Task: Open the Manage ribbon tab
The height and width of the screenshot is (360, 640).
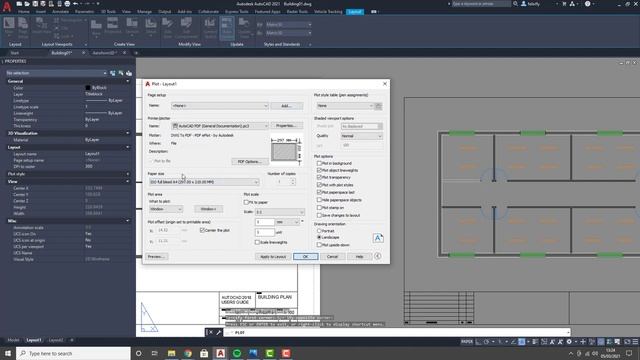Action: click(144, 12)
